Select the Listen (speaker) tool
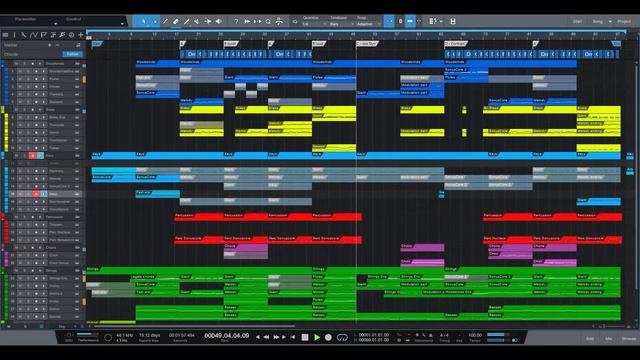Viewport: 640px width, 360px height. coord(218,21)
